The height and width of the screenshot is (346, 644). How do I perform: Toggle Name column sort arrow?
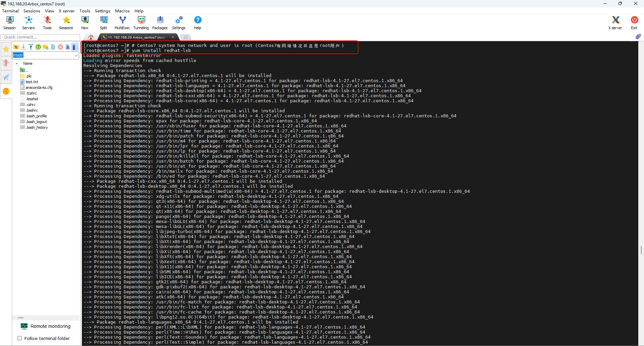click(x=17, y=63)
